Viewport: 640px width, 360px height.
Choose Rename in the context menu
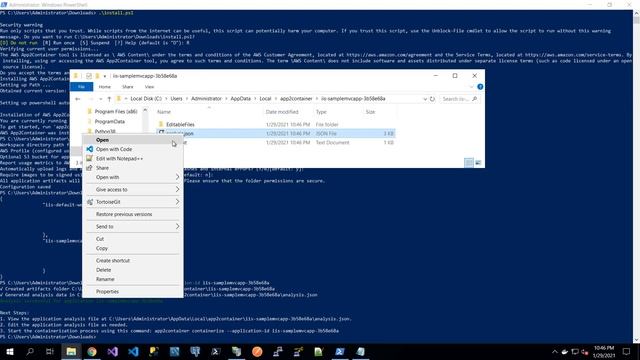pos(133,279)
